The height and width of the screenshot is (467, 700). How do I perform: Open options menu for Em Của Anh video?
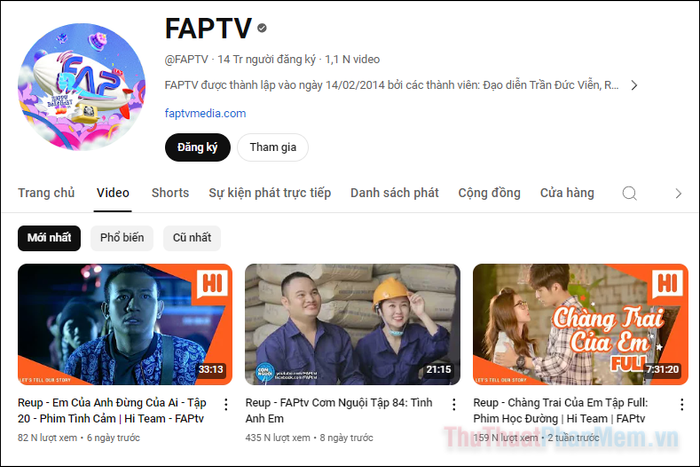(x=226, y=404)
